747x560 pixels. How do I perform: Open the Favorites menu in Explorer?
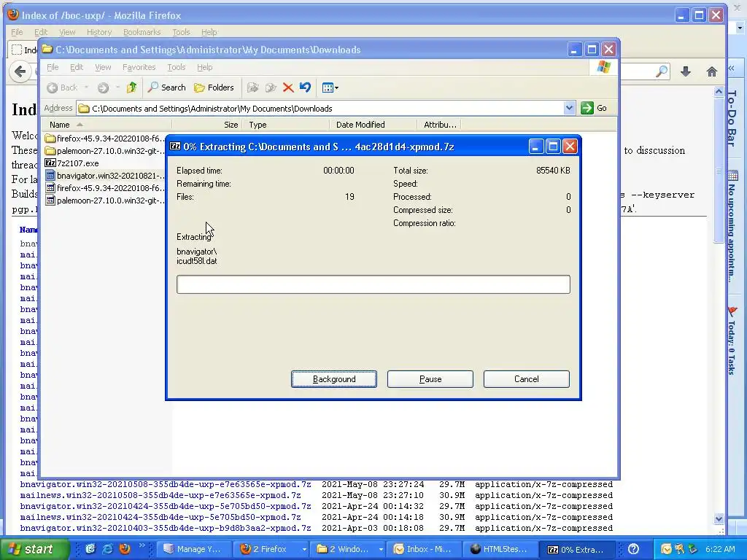click(x=139, y=67)
